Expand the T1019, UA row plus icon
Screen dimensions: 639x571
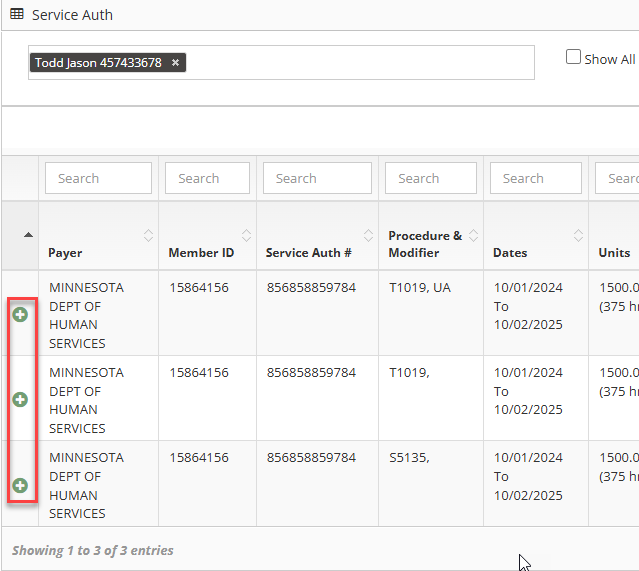20,314
